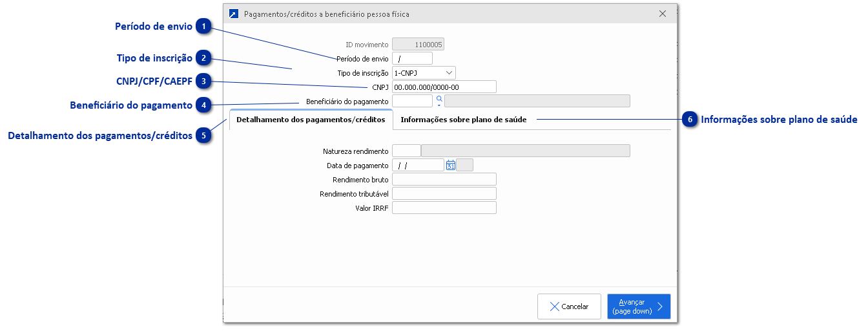Focus the Rendimento bruto field
The height and width of the screenshot is (333, 868).
pyautogui.click(x=444, y=179)
